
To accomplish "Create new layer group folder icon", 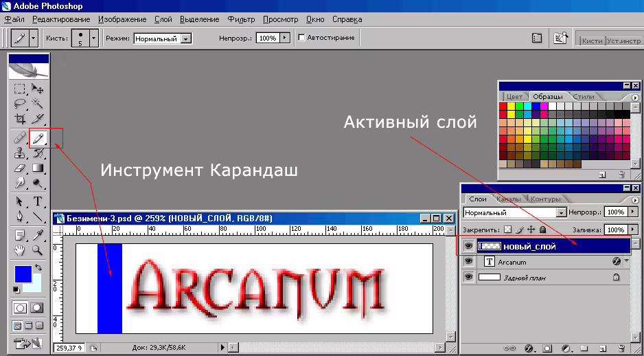I will click(x=584, y=348).
